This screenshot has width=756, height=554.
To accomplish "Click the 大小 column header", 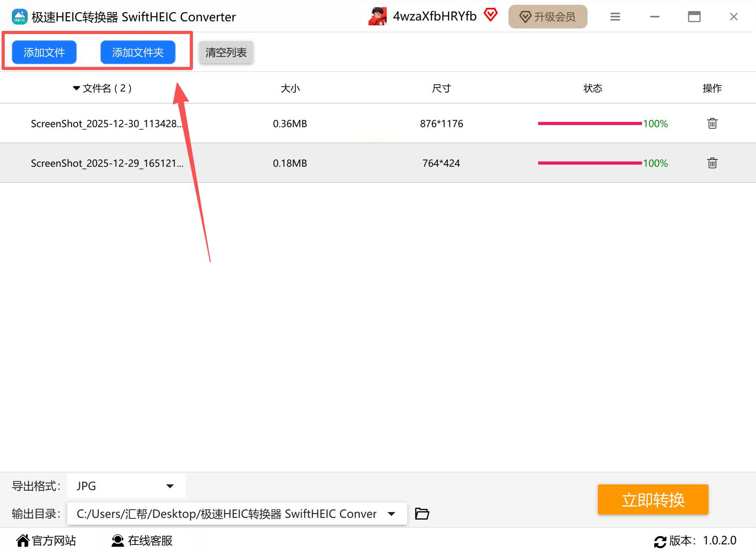I will (290, 88).
